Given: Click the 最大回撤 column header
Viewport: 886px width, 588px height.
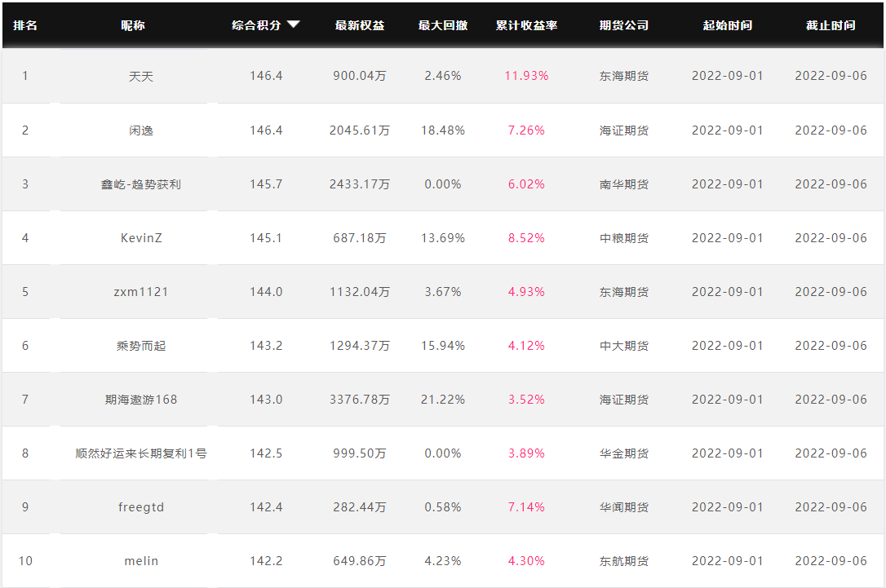Looking at the screenshot, I should 443,25.
